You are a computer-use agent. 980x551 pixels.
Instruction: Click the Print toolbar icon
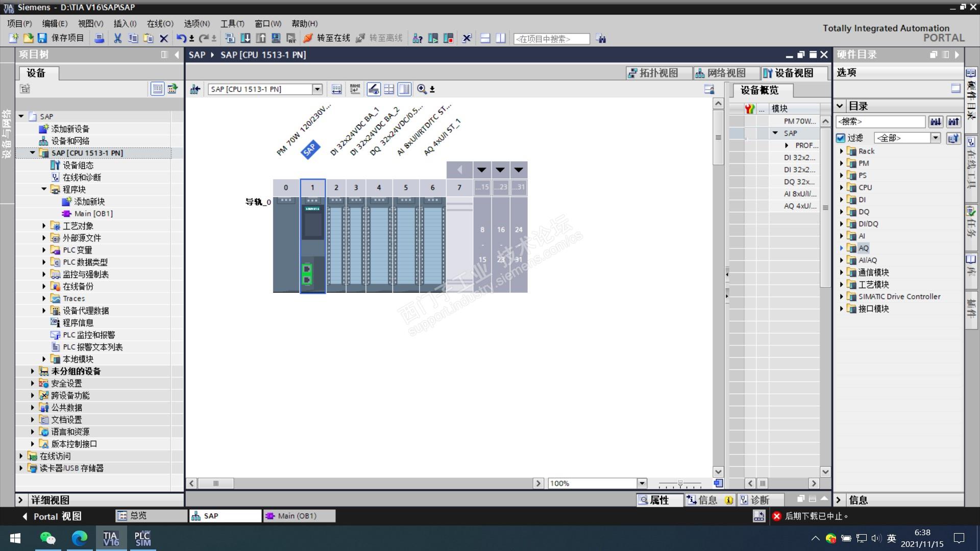pyautogui.click(x=100, y=38)
